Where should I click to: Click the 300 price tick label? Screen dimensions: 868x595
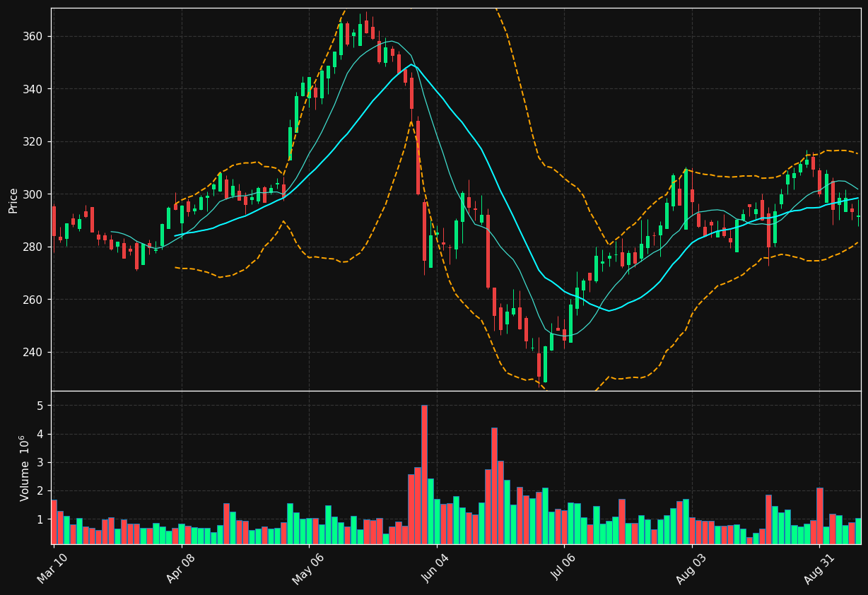(33, 194)
